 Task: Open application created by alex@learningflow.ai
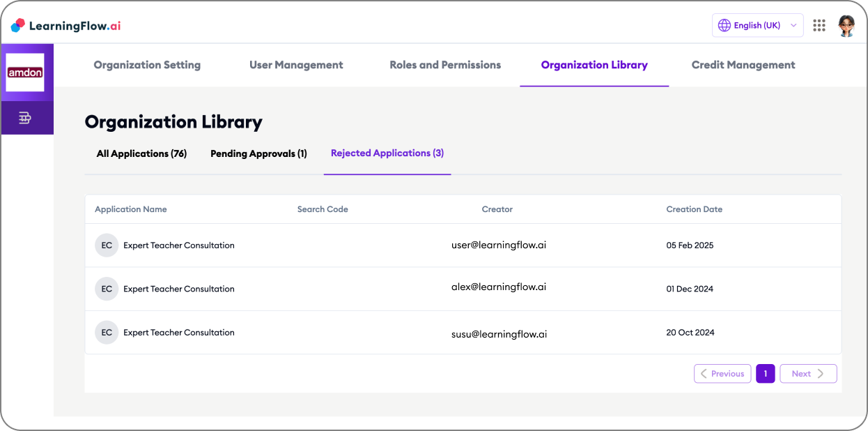click(463, 289)
